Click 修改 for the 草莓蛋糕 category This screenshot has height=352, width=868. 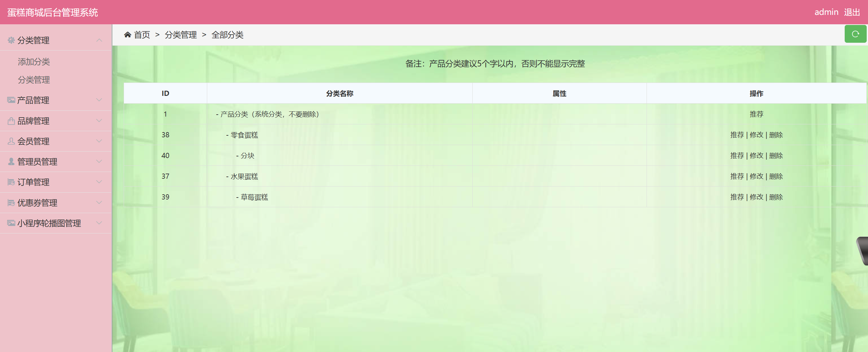point(756,197)
